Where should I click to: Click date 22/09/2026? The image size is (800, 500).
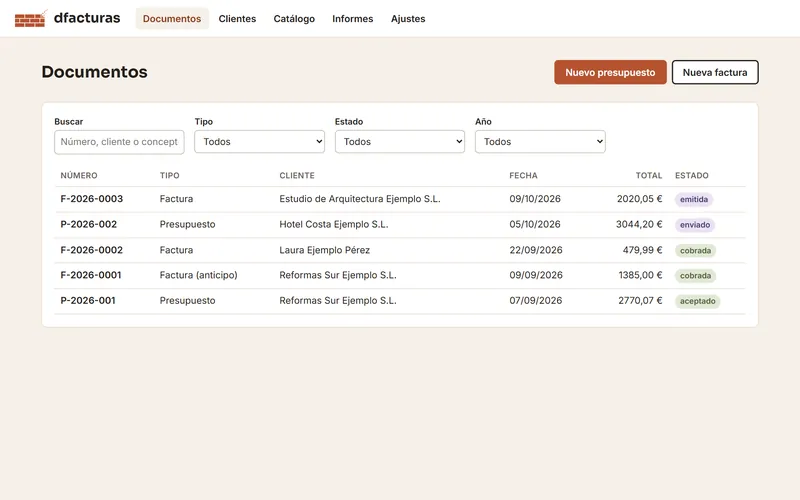[x=536, y=250]
